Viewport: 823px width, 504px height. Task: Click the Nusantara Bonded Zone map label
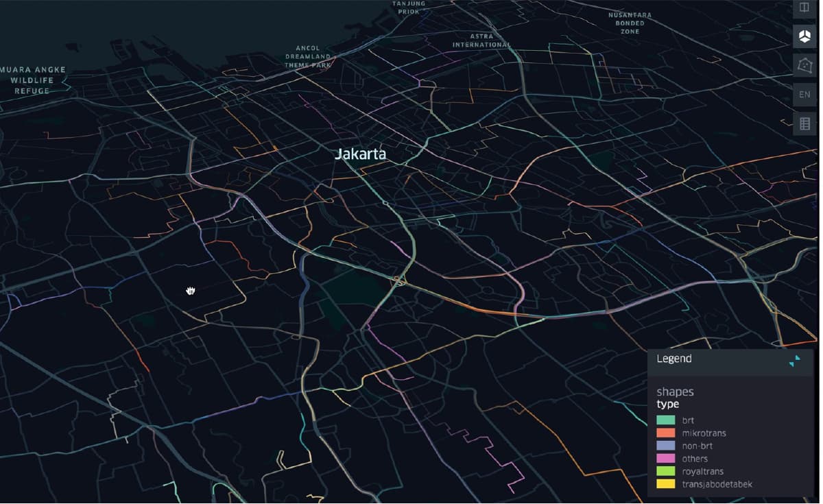[x=630, y=23]
